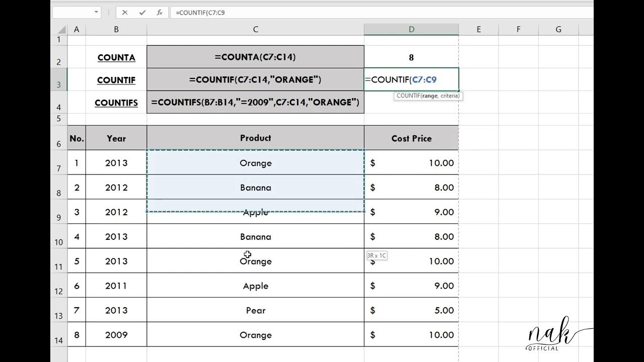The width and height of the screenshot is (644, 362).
Task: Click the =COUNTA(C7:C14) formula text cell
Action: (255, 57)
